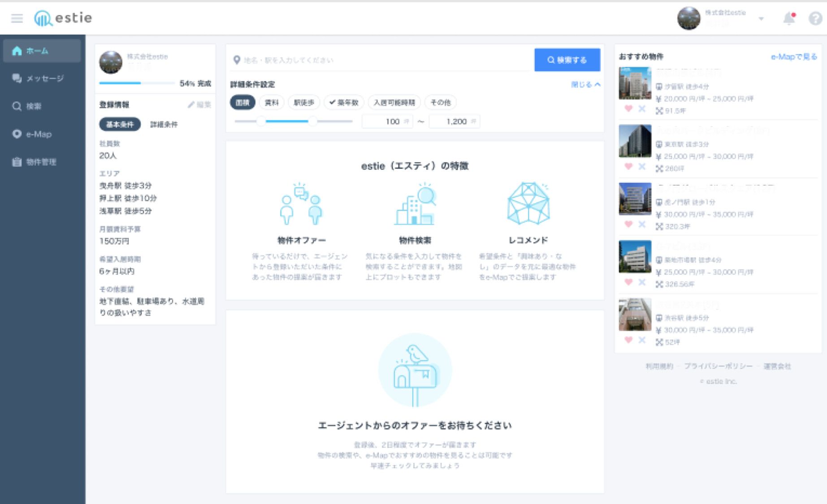This screenshot has height=504, width=827.
Task: Click the 押上駅 徒歩10分 area entry
Action: coord(128,198)
